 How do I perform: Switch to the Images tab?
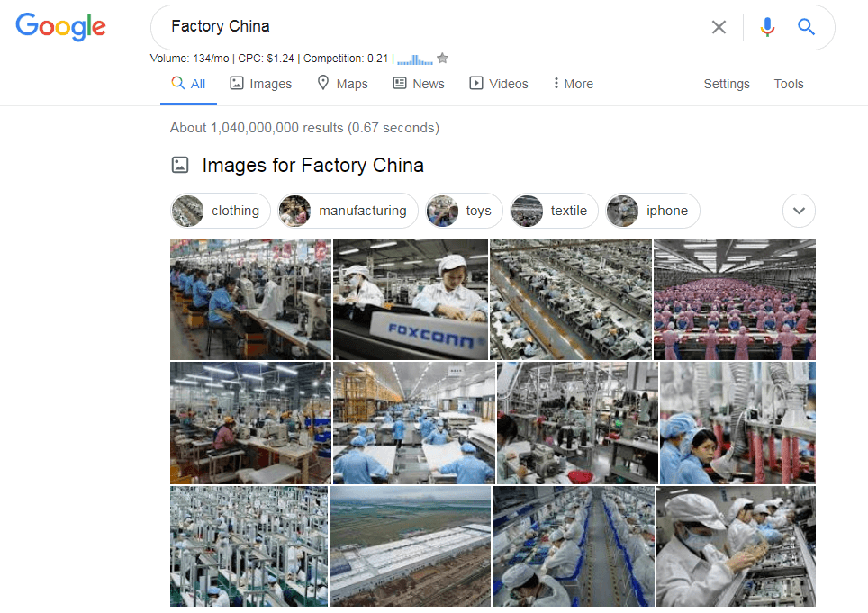click(x=261, y=84)
